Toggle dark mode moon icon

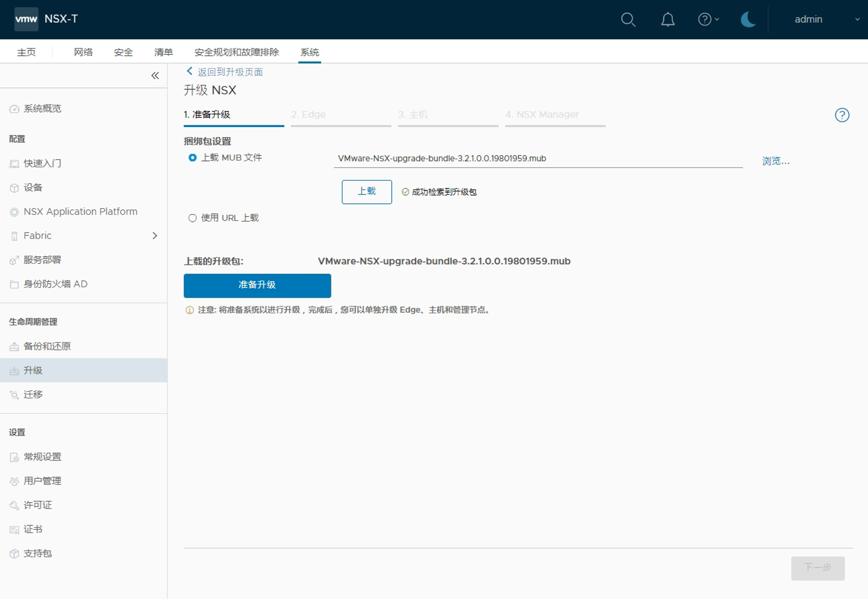click(748, 19)
